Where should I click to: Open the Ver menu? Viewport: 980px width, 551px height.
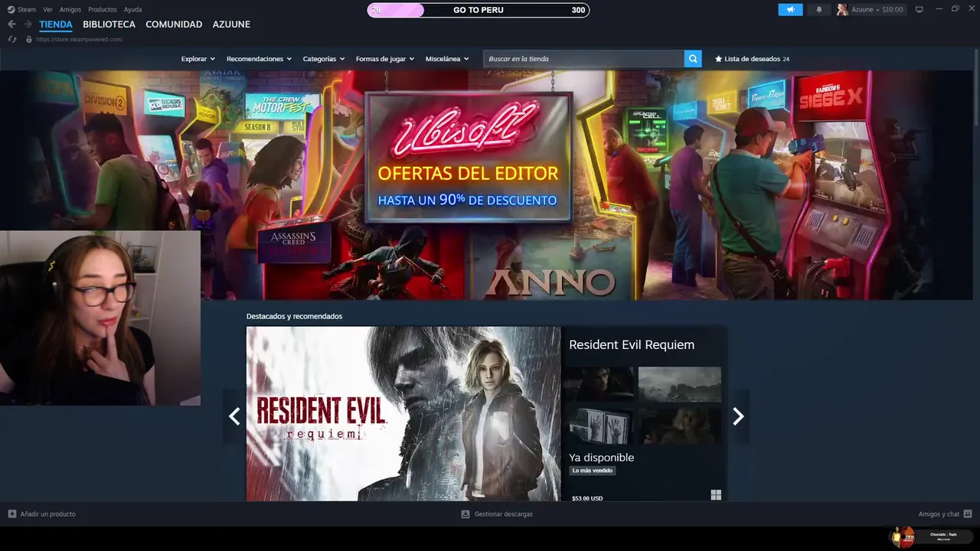[x=47, y=9]
